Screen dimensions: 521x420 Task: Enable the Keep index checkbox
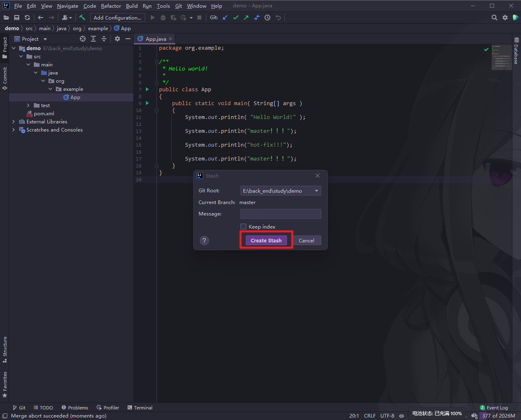[243, 226]
